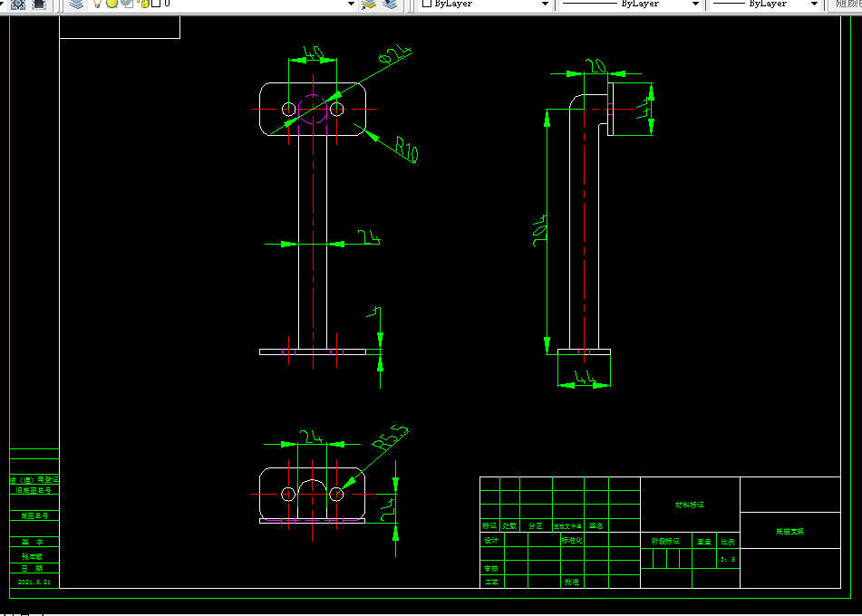Select the R5.5 radius dimension text
The height and width of the screenshot is (616, 862).
pyautogui.click(x=391, y=438)
